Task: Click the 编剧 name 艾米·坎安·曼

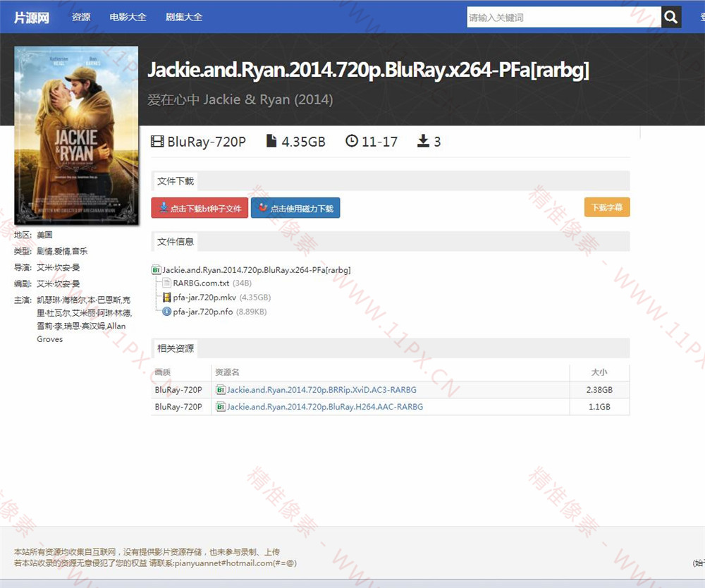Action: click(59, 283)
